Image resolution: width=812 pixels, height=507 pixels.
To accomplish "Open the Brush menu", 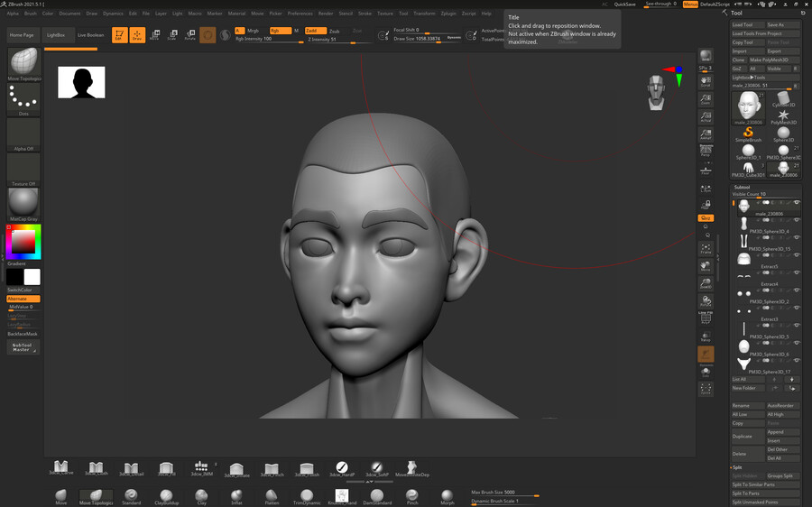I will [x=31, y=14].
